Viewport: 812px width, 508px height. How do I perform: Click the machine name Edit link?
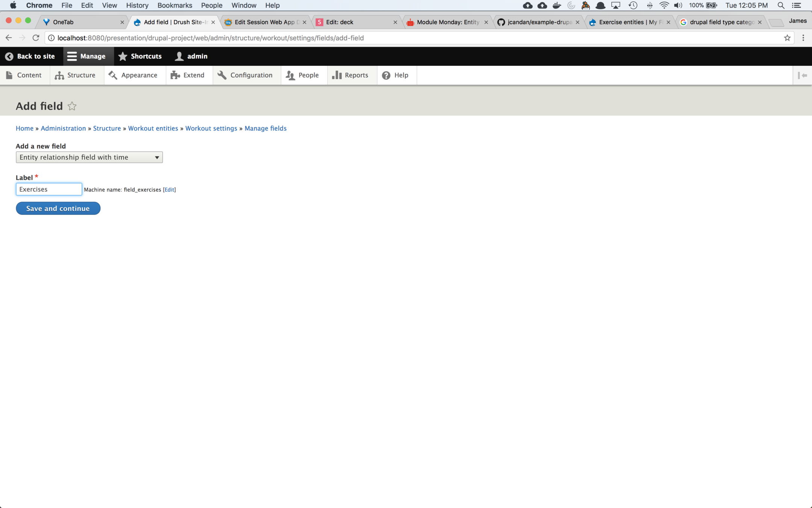pyautogui.click(x=169, y=190)
